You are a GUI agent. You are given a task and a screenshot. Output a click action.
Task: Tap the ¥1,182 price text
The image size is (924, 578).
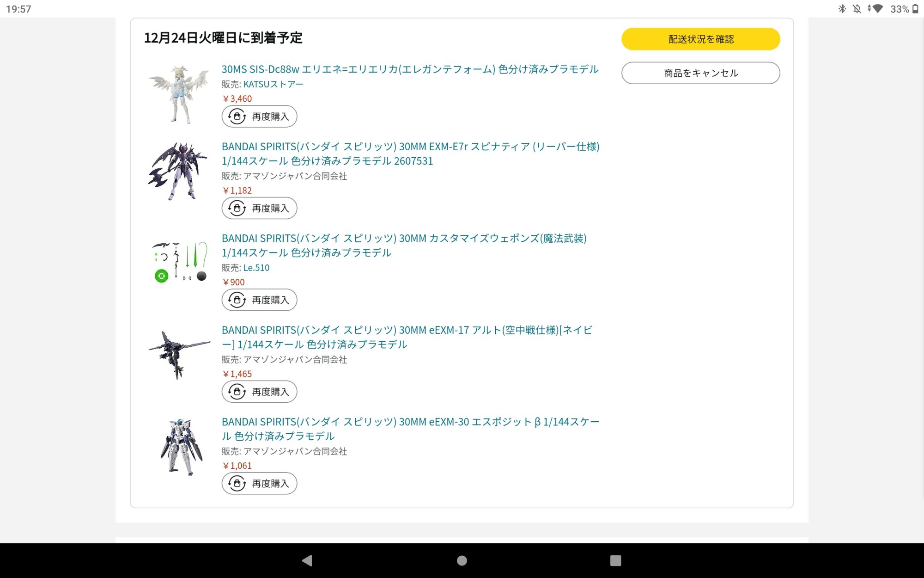click(237, 191)
